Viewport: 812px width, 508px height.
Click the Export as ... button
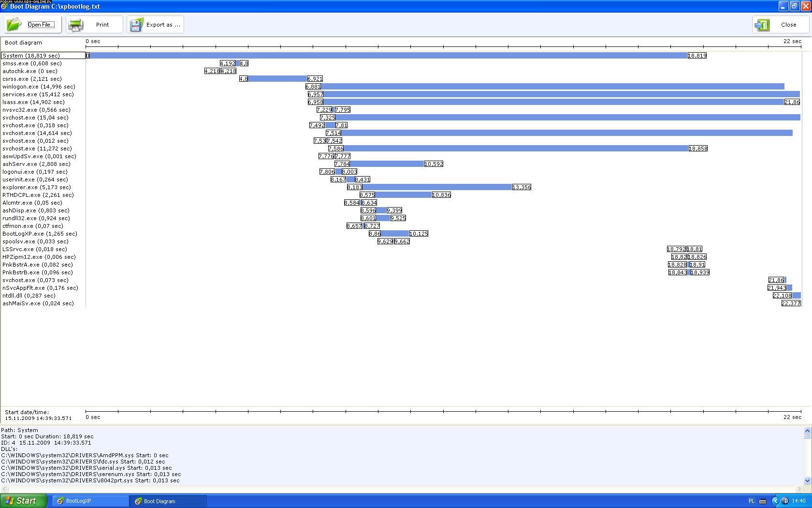coord(155,25)
